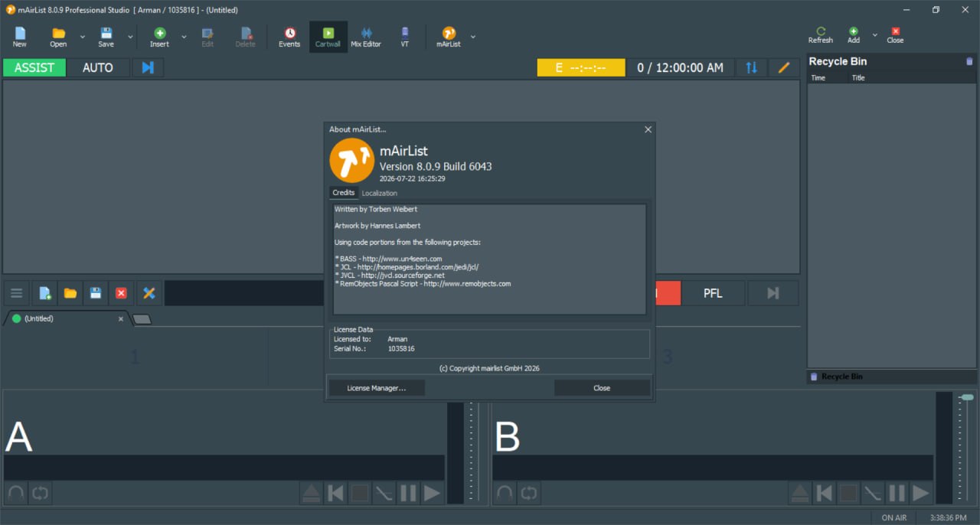Click the Delete toolbar icon
Image resolution: width=980 pixels, height=525 pixels.
pos(245,33)
